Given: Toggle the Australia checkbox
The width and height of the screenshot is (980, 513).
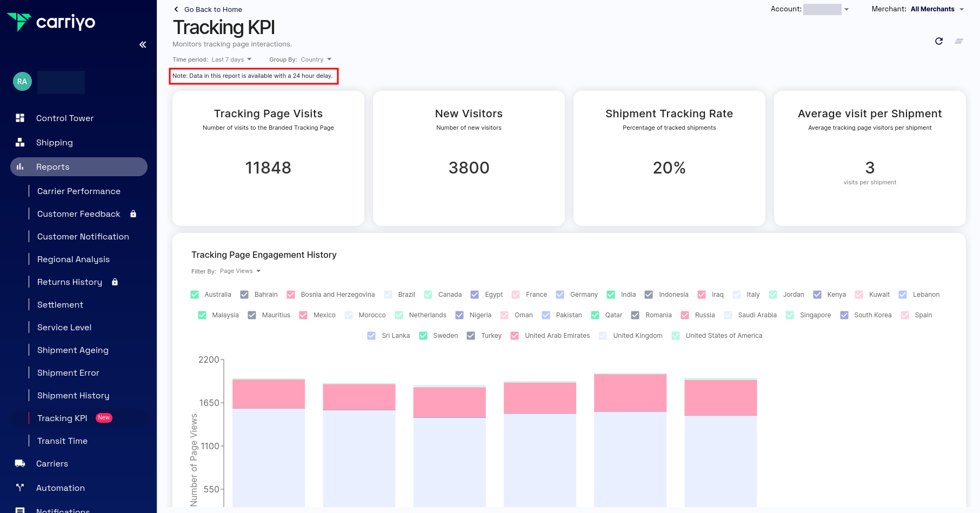Looking at the screenshot, I should tap(195, 295).
